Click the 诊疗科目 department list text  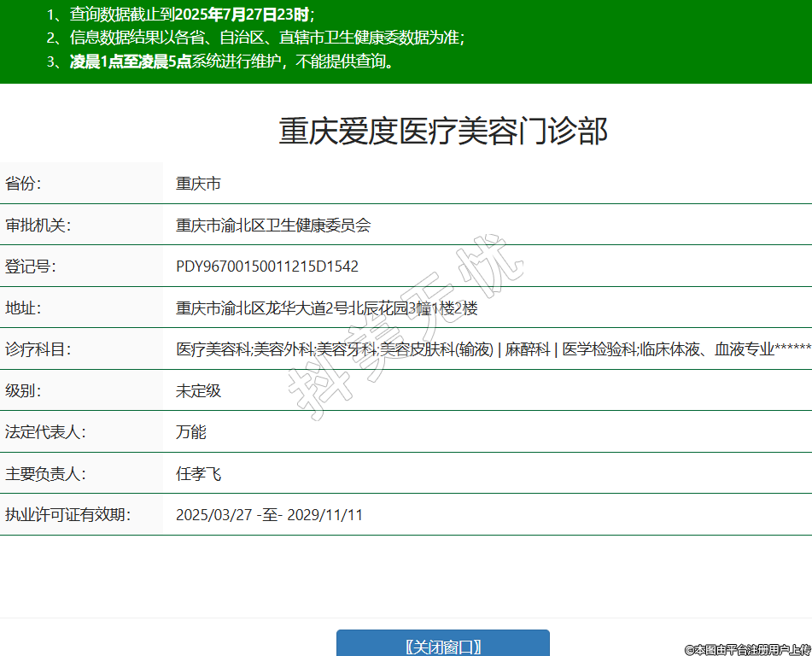click(x=493, y=349)
